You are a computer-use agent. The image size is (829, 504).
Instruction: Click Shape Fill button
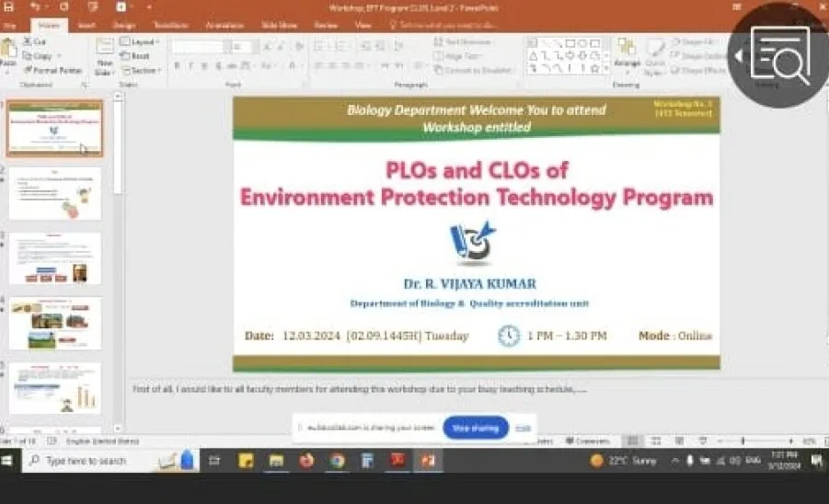[x=693, y=41]
